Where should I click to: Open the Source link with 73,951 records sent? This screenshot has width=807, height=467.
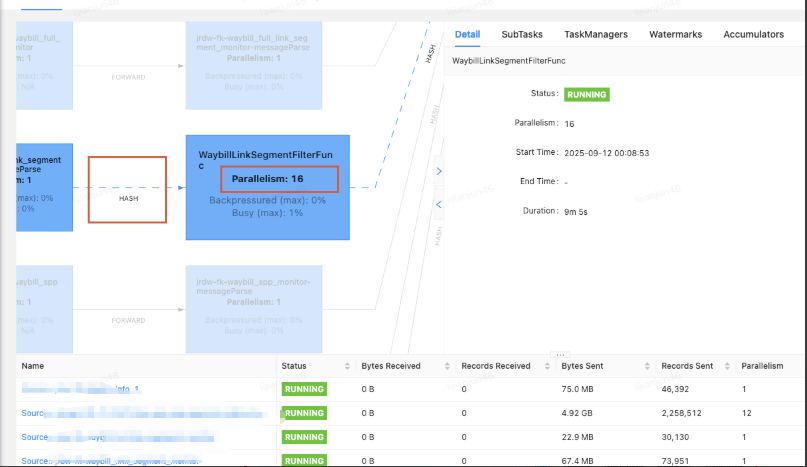[111, 461]
